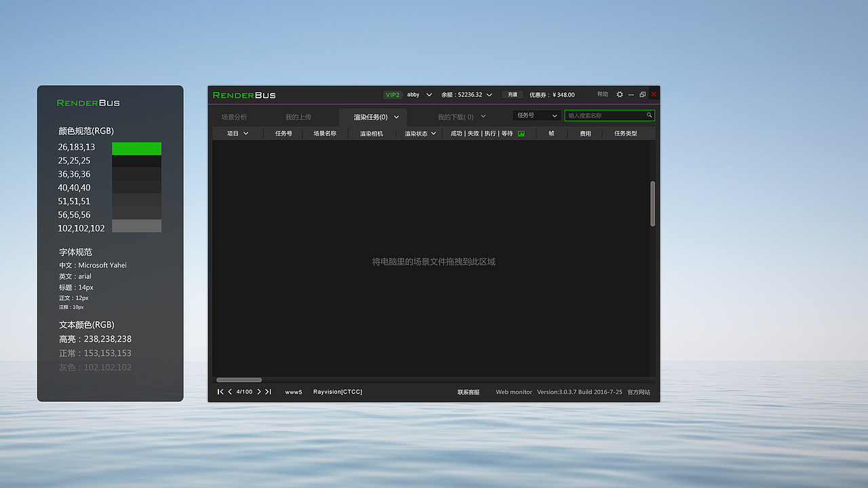Toggle the 成功 status filter
The height and width of the screenshot is (488, 868).
(456, 133)
